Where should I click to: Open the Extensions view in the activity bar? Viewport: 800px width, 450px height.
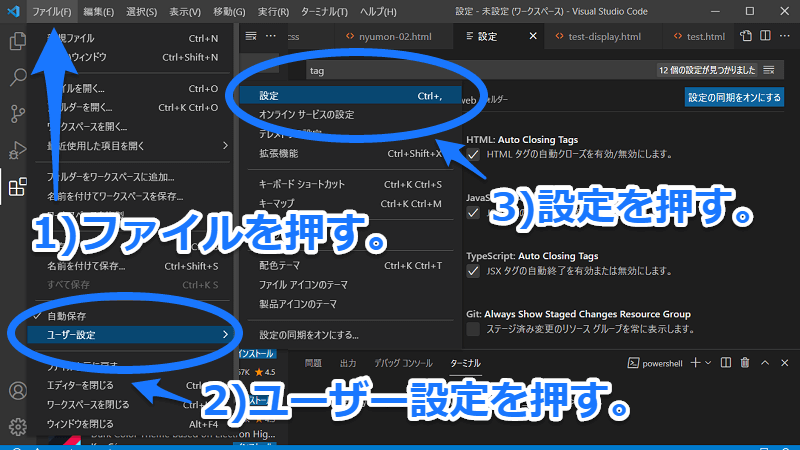pyautogui.click(x=17, y=187)
